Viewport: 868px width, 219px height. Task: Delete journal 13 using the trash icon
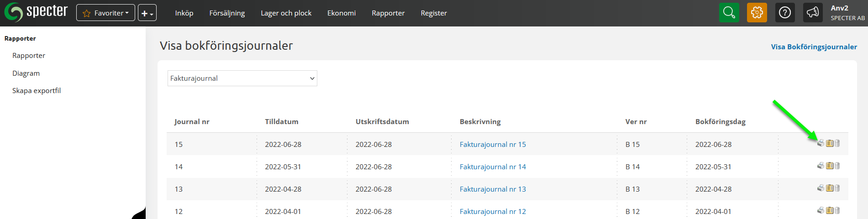click(837, 188)
